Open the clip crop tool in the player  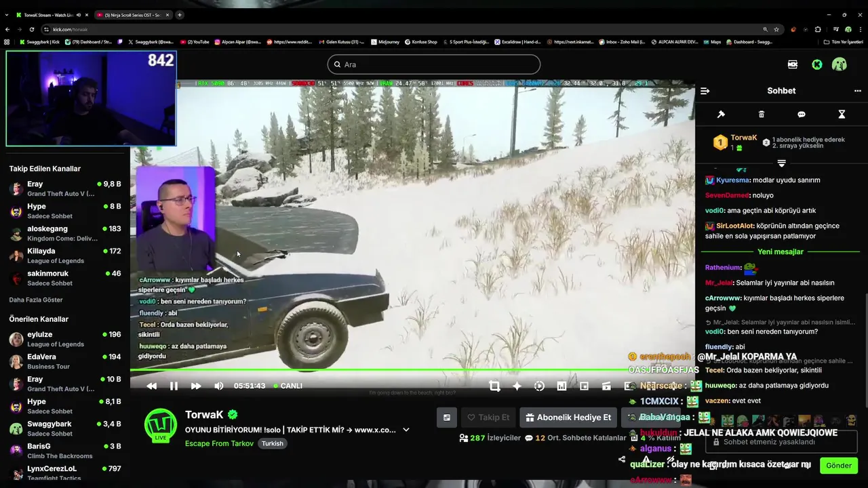point(494,386)
